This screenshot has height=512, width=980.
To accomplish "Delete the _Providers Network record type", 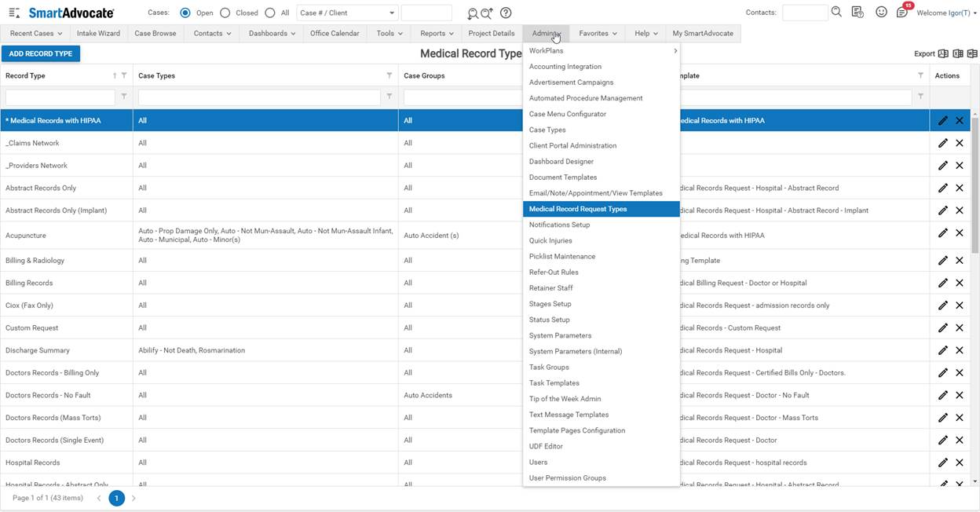I will (960, 166).
